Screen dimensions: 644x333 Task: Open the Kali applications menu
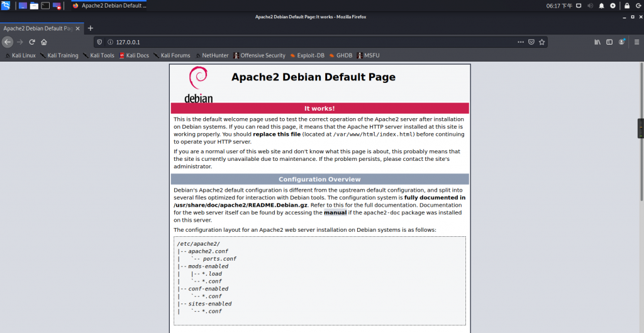coord(6,6)
